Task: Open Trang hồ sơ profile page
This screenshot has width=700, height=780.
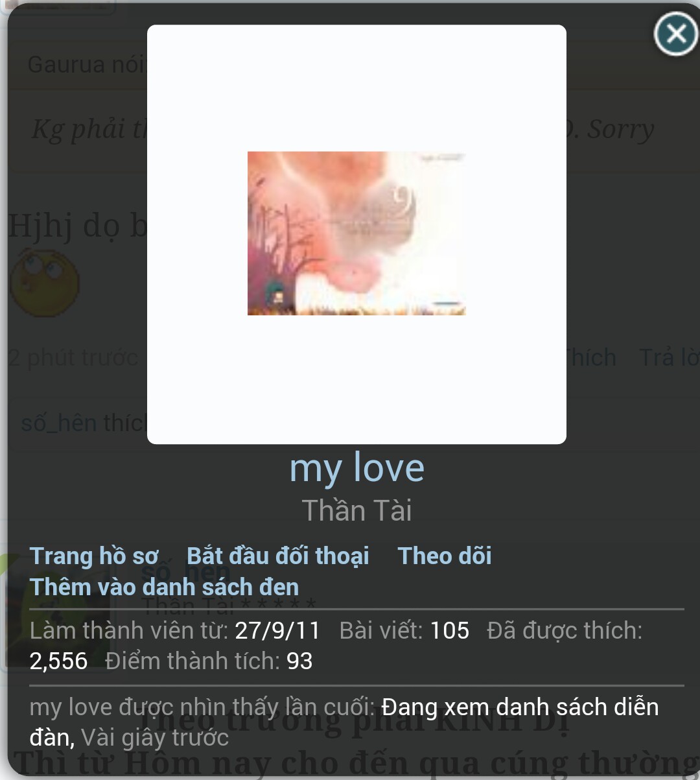Action: [x=95, y=556]
